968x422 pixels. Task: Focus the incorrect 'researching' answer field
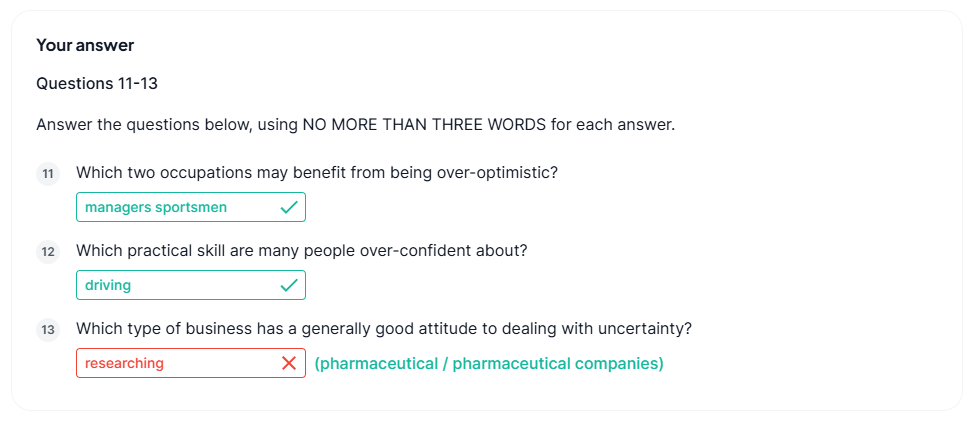[191, 363]
